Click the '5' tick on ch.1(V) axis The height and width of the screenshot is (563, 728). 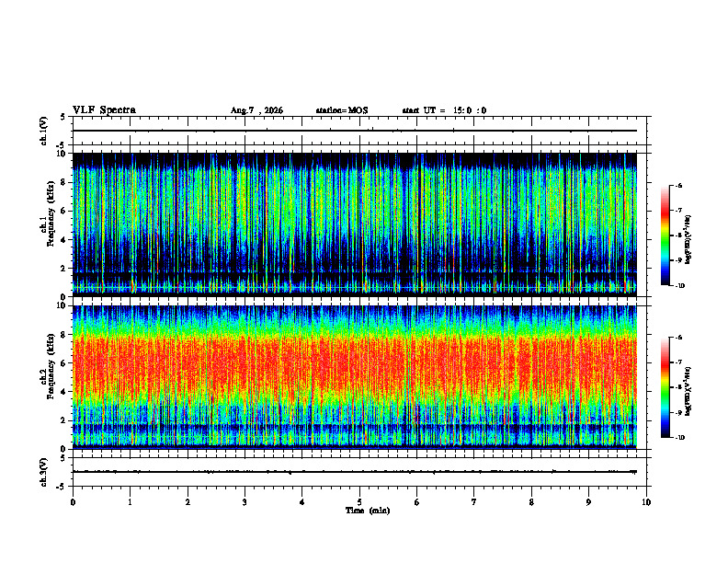(x=63, y=118)
